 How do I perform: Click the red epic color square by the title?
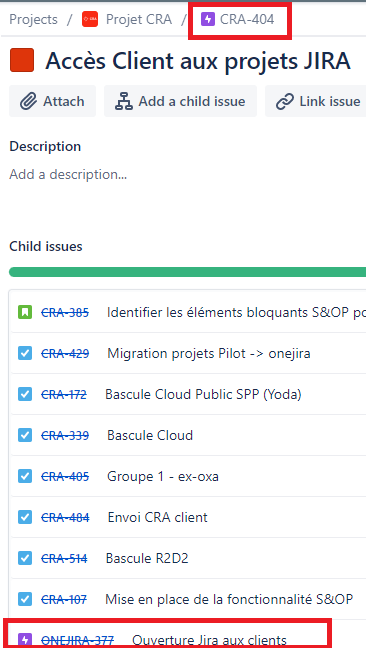(22, 60)
